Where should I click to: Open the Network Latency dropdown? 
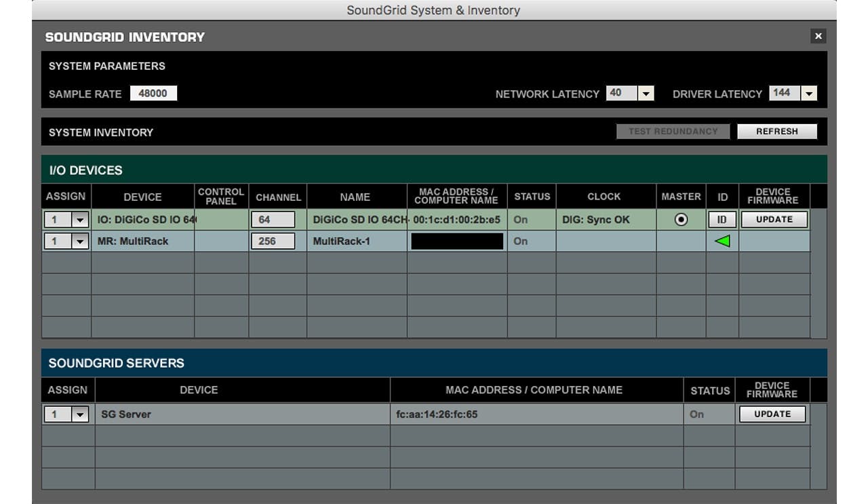pos(646,94)
